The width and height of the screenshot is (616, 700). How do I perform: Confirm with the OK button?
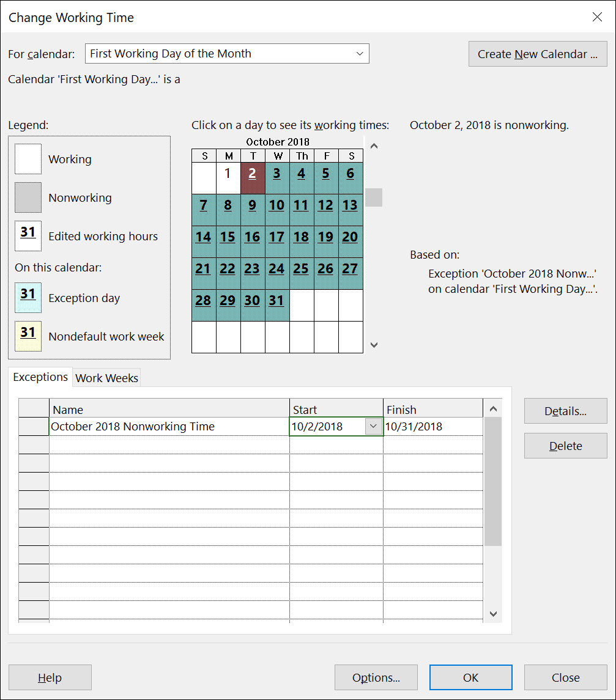click(x=471, y=677)
